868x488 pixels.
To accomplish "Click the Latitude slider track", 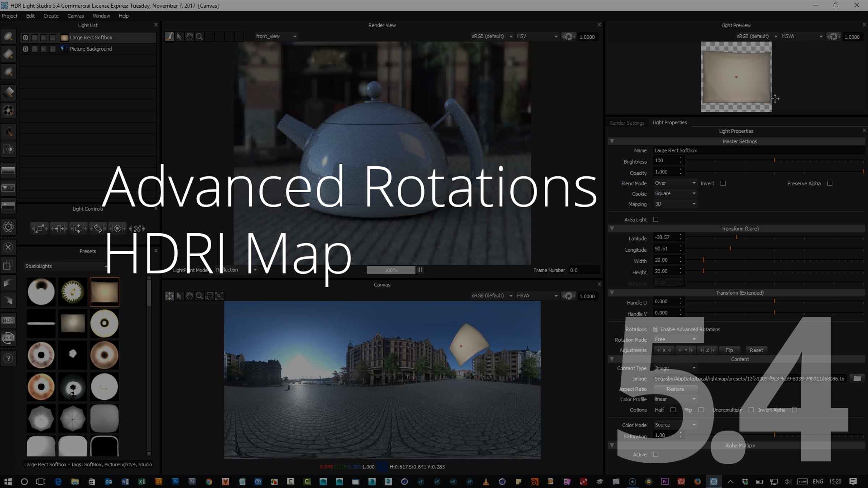I will tap(775, 237).
